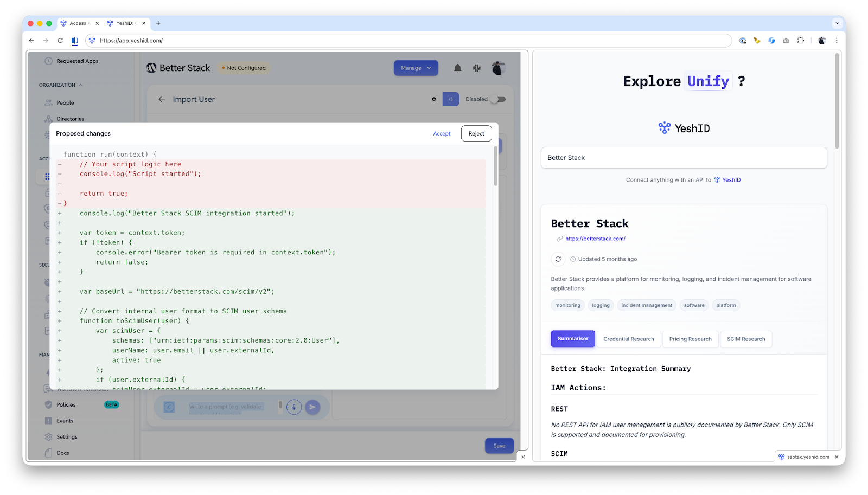
Task: Click the refresh icon on Better Stack card
Action: (x=558, y=259)
